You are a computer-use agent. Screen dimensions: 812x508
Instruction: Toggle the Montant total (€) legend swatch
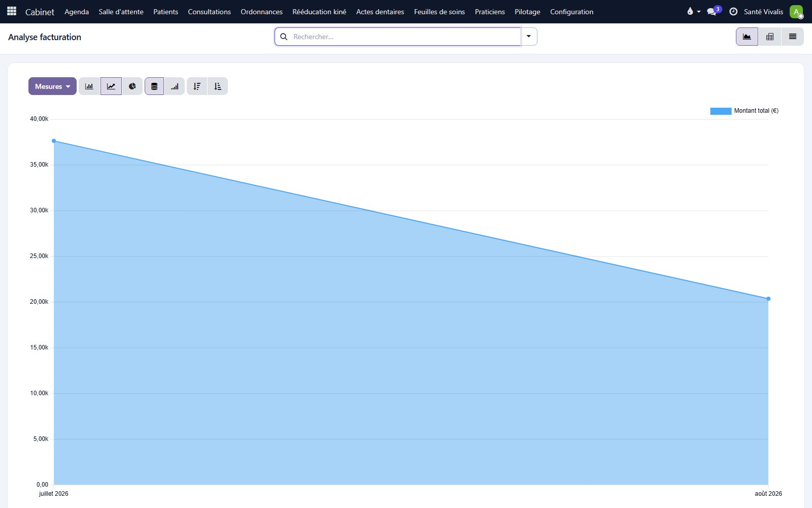pos(721,111)
